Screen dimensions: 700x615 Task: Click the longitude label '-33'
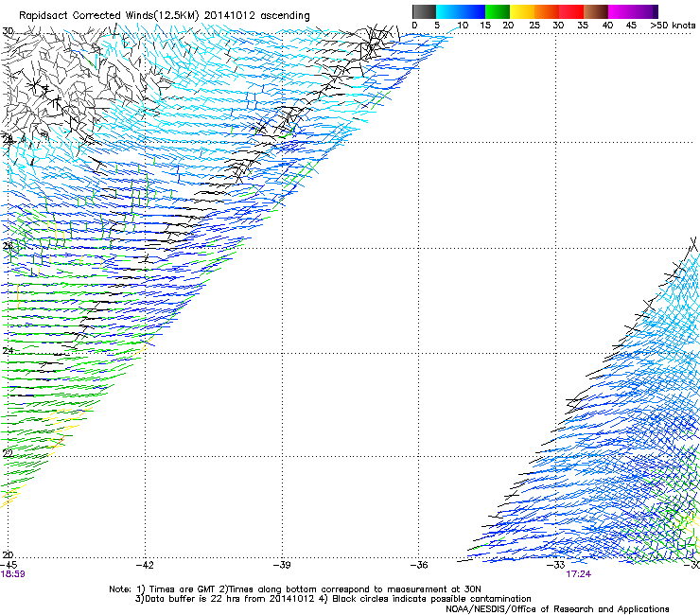pos(556,565)
